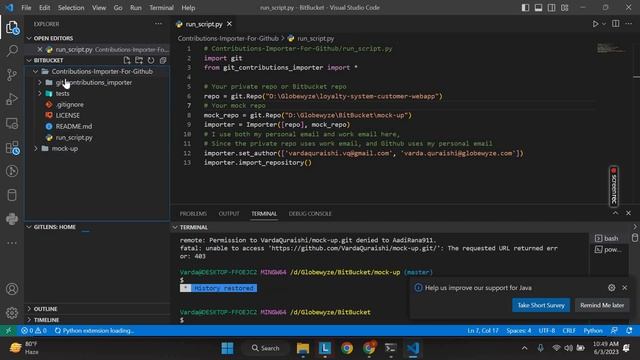The image size is (640, 360).
Task: Switch to the Output tab
Action: click(229, 213)
